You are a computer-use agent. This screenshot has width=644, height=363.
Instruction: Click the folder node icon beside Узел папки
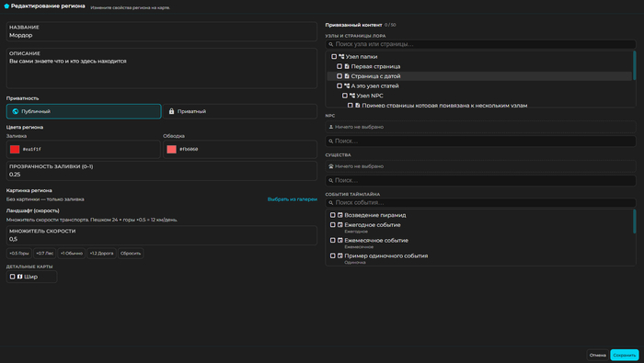(x=341, y=57)
